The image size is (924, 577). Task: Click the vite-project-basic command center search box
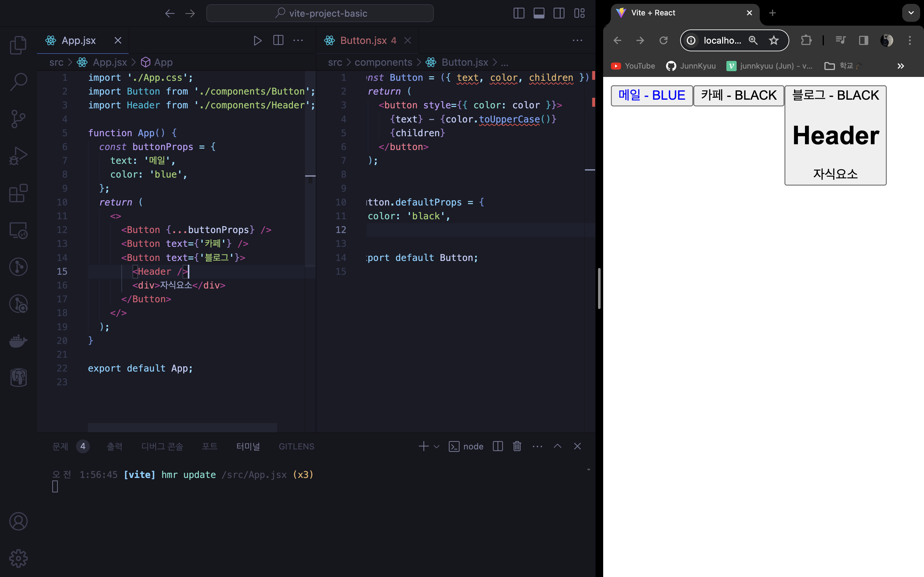click(x=320, y=13)
